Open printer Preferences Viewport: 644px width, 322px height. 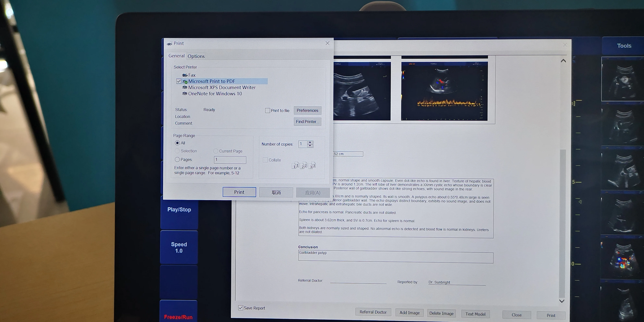[x=307, y=111]
